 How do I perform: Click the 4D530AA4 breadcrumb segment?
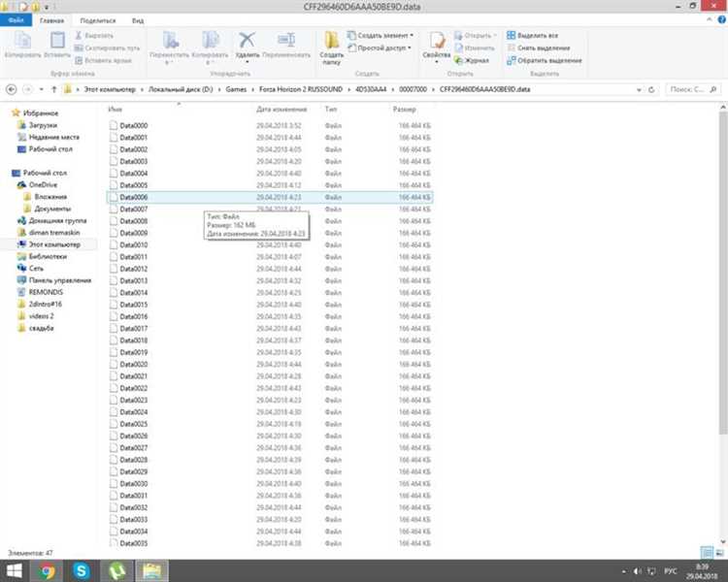click(371, 89)
